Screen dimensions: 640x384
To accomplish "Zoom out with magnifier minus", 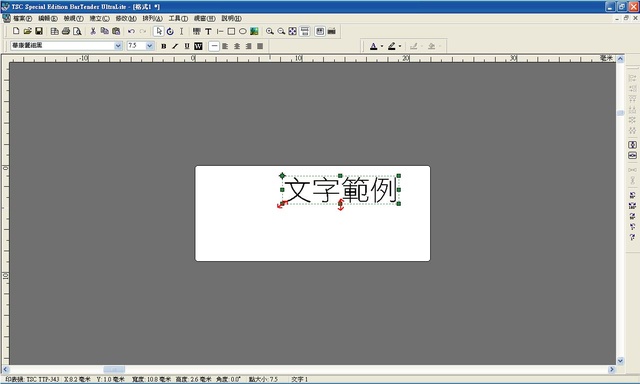I will 281,31.
